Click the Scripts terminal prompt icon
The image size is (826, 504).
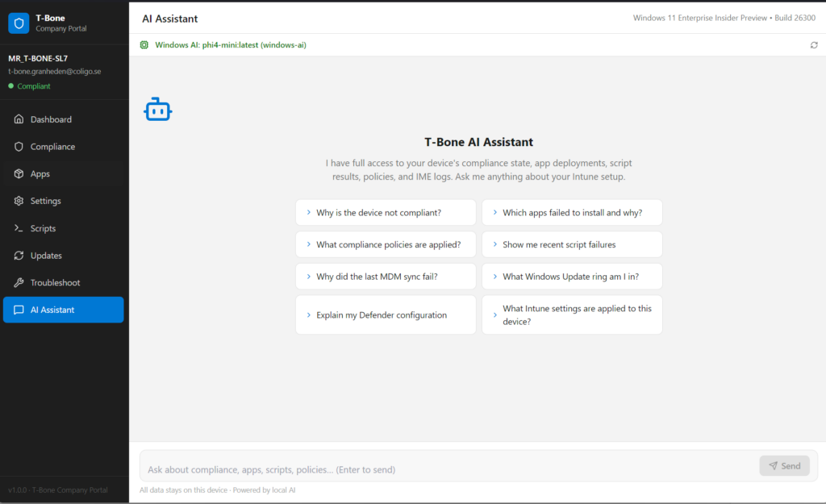tap(19, 228)
